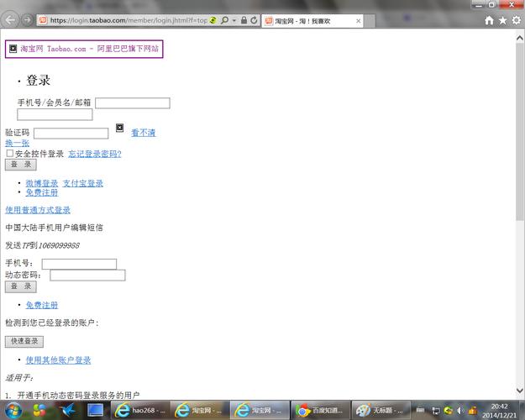Focus the 动态密码 input field
Image resolution: width=525 pixels, height=420 pixels.
[87, 276]
